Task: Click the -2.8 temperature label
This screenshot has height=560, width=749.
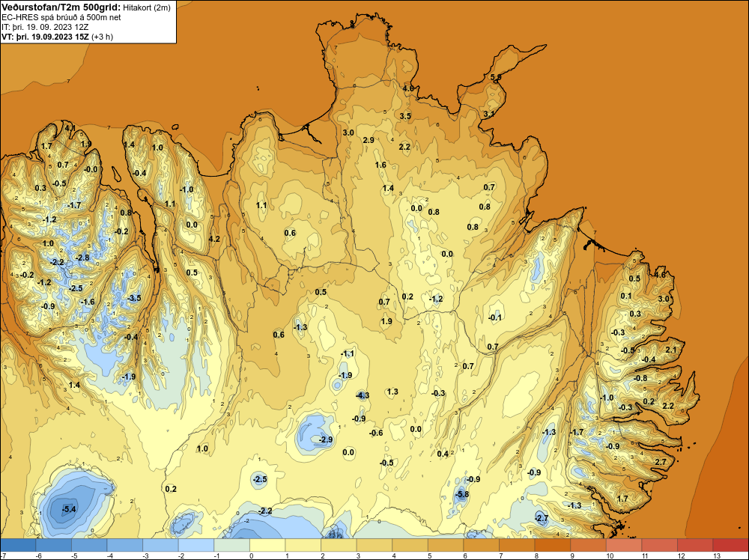Action: point(82,258)
